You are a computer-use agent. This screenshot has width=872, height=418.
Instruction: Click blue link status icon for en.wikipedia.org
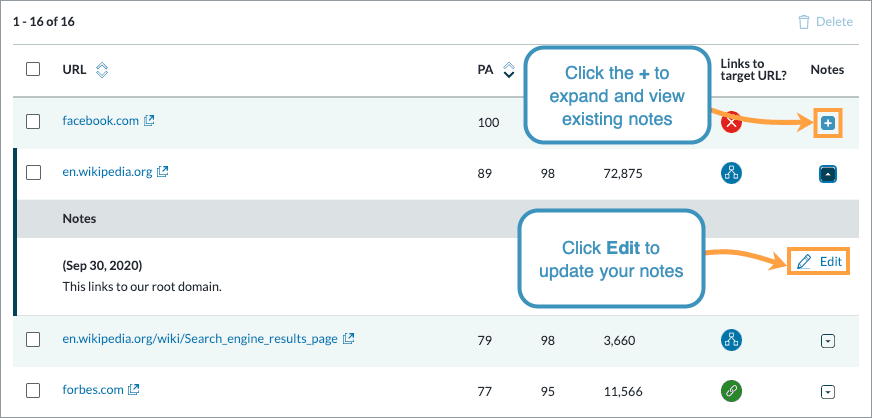pos(732,173)
